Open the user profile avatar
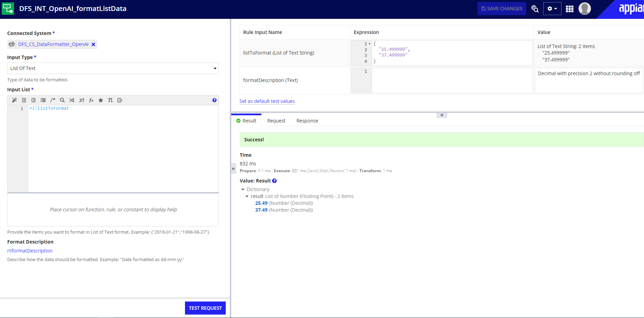Viewport: 644px width, 318px height. pyautogui.click(x=585, y=9)
